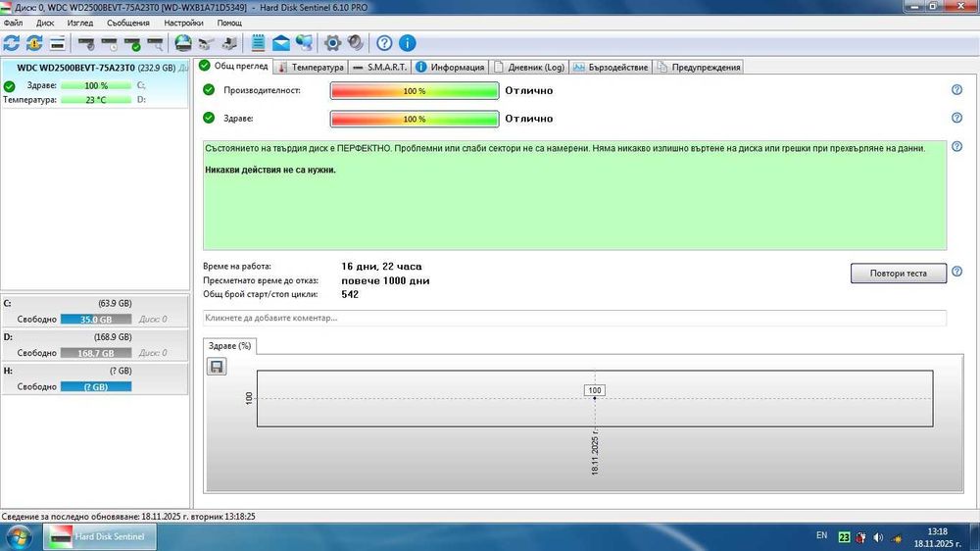980x551 pixels.
Task: Click the Повтори теста button
Action: [x=898, y=273]
